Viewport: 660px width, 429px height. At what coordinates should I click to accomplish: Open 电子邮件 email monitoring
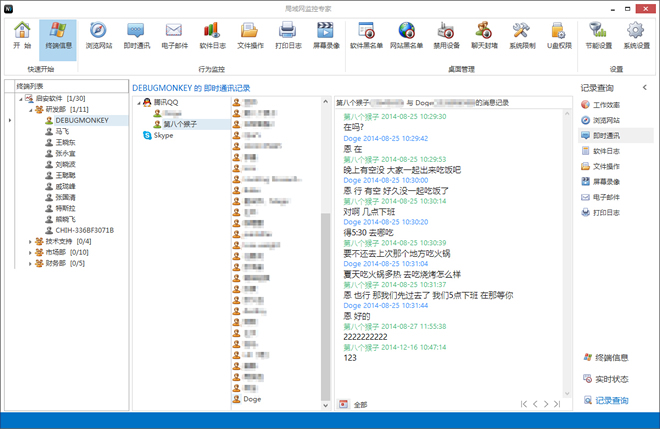coord(173,35)
